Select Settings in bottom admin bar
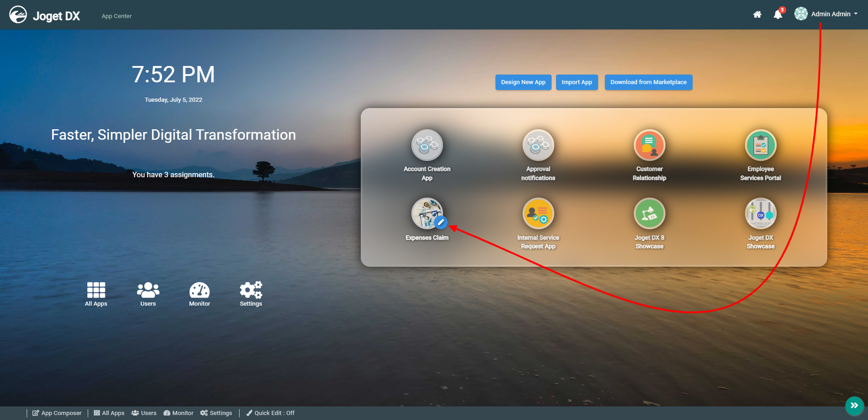 coord(216,413)
